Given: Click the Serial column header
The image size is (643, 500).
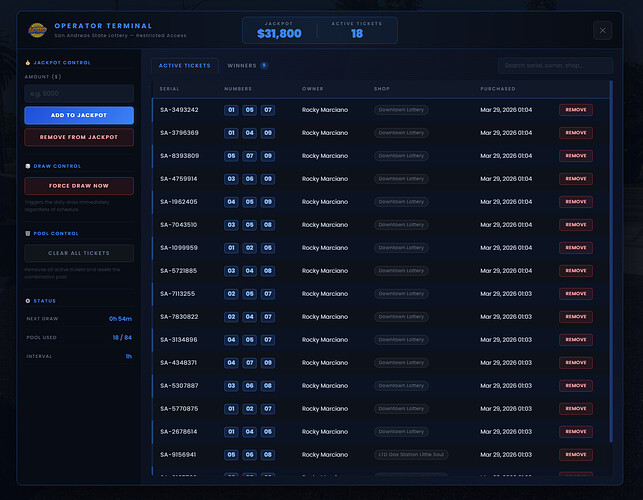Looking at the screenshot, I should tap(169, 89).
